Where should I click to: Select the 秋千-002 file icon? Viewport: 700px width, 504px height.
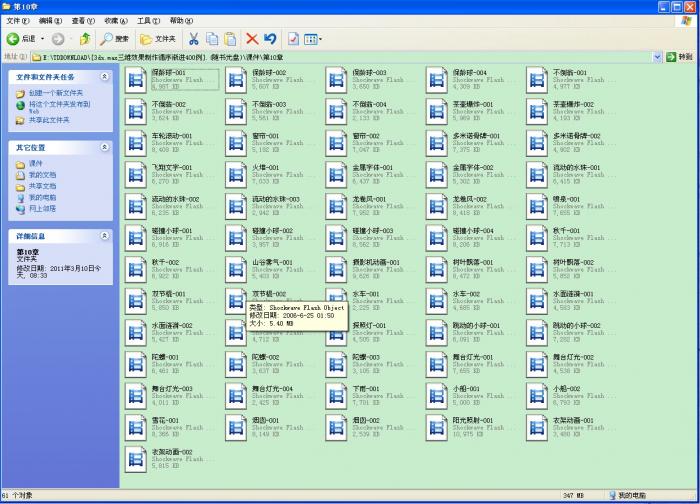(x=136, y=270)
